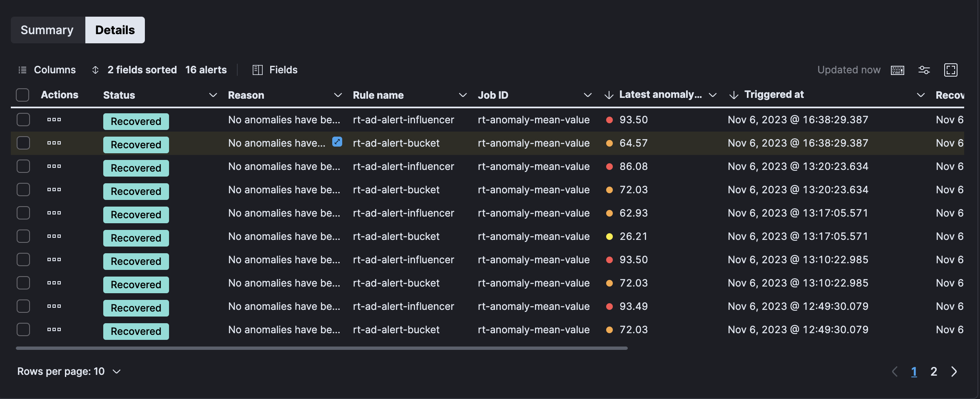Check the bucket row at 13:10:22
980x399 pixels.
[23, 283]
